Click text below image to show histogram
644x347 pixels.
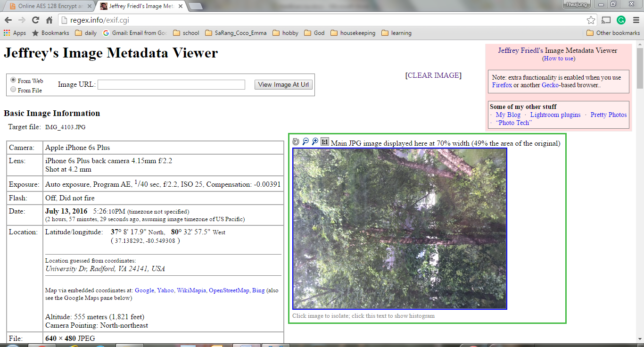363,316
